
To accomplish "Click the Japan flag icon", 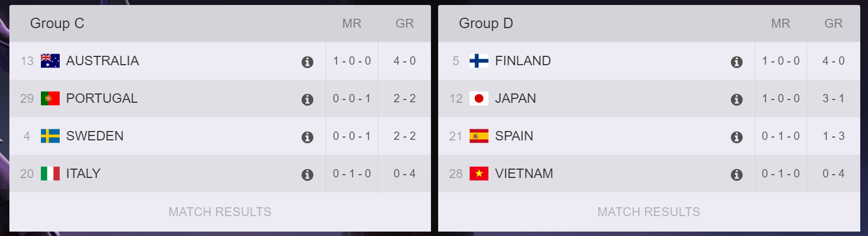I will [x=479, y=98].
